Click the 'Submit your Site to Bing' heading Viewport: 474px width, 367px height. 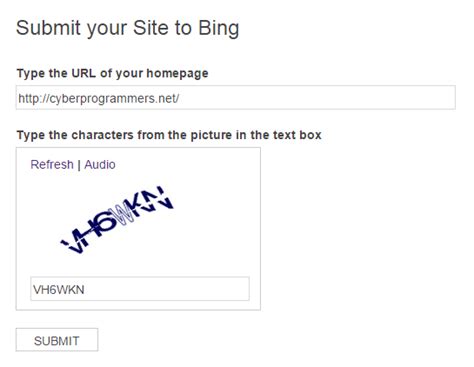click(x=128, y=28)
